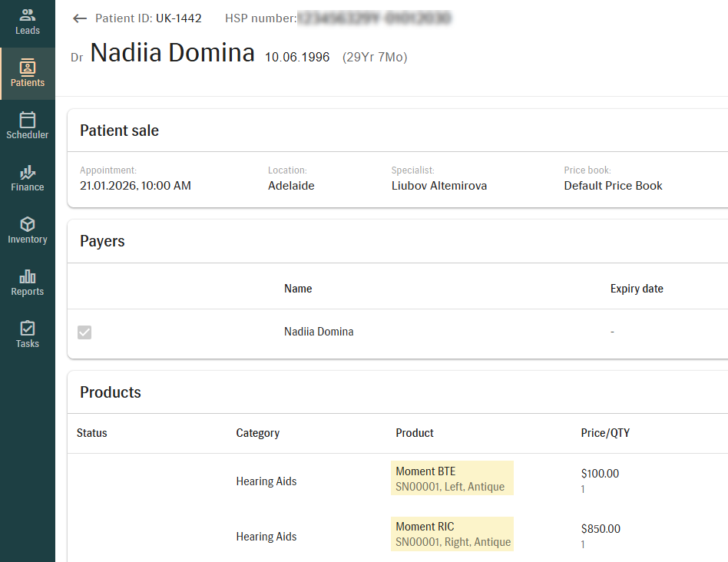Click the back arrow beside Patient ID
Image resolution: width=728 pixels, height=562 pixels.
coord(80,18)
